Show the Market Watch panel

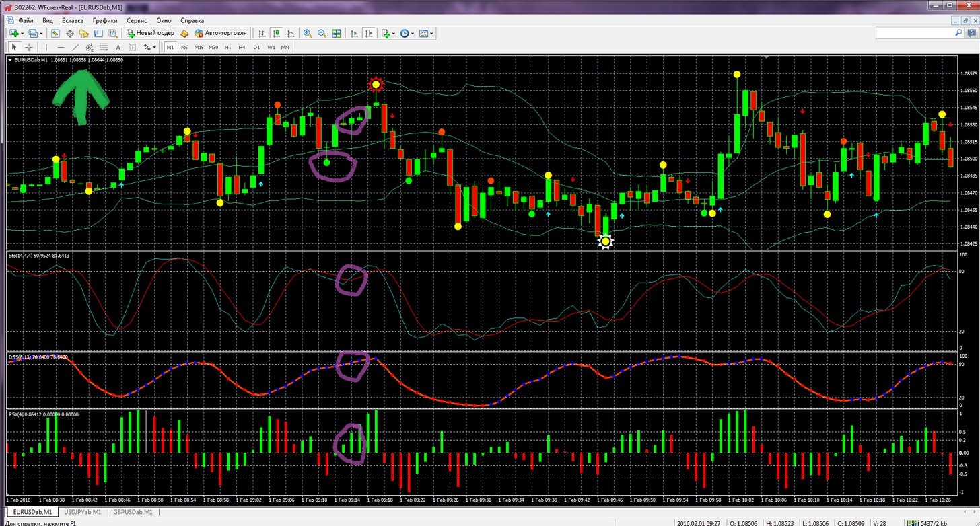(x=55, y=33)
